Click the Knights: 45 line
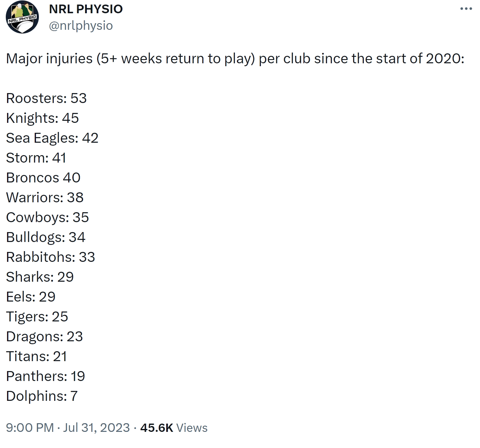 (x=43, y=118)
